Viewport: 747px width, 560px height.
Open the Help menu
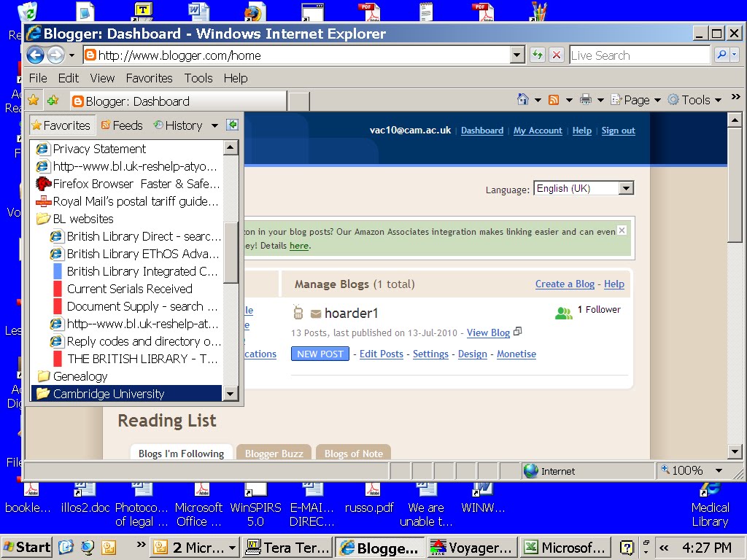236,78
